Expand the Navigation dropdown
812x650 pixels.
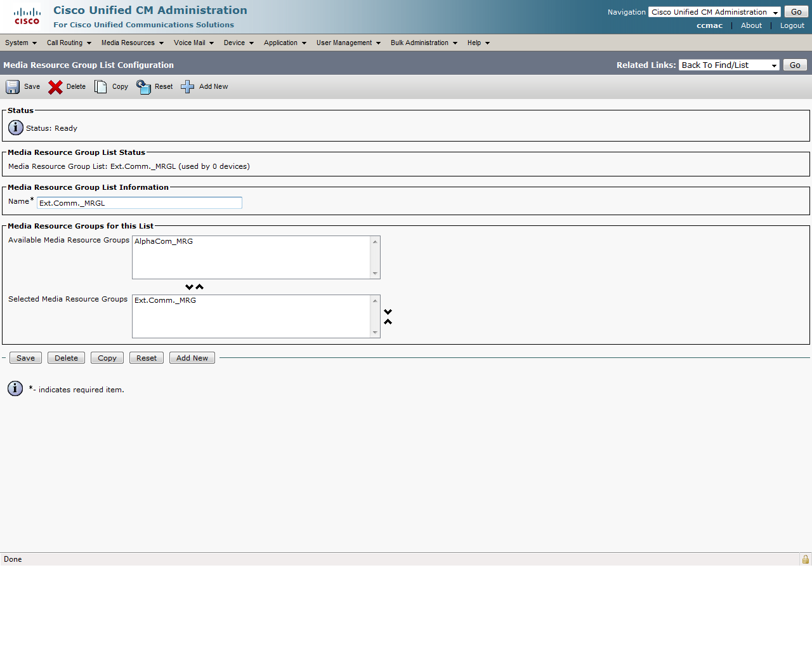[714, 12]
